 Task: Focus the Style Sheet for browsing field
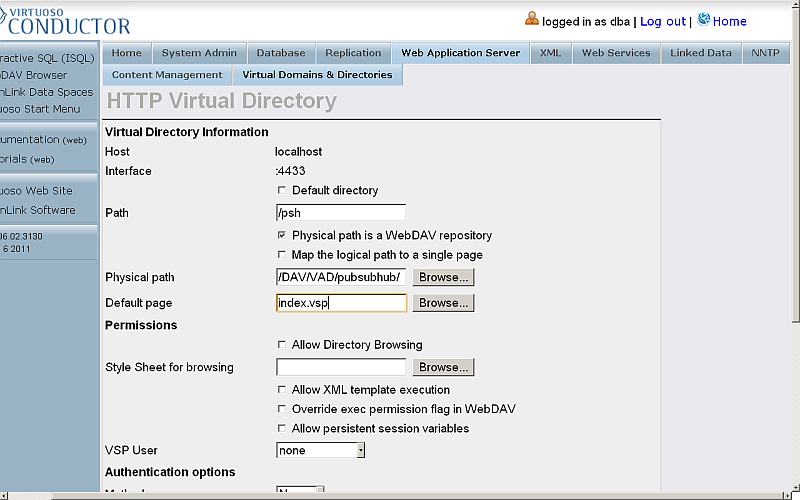point(340,368)
